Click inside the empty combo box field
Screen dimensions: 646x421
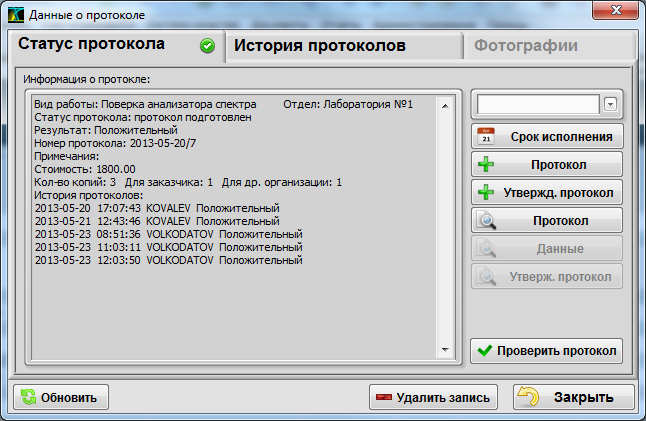(x=538, y=104)
